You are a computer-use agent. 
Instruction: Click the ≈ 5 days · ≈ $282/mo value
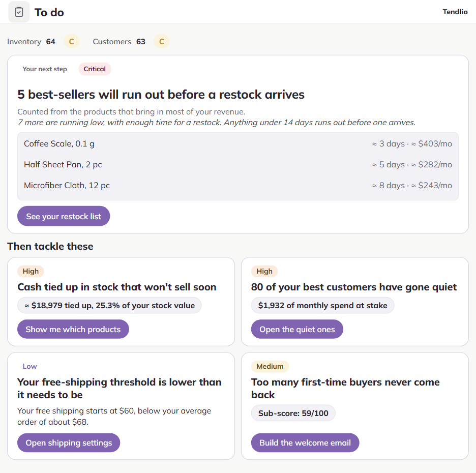pyautogui.click(x=412, y=165)
